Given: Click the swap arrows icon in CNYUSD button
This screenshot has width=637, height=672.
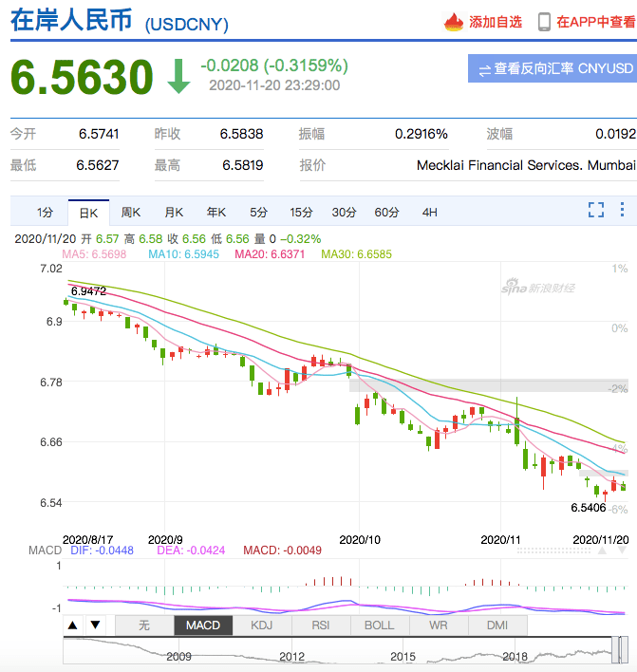Looking at the screenshot, I should pyautogui.click(x=484, y=70).
